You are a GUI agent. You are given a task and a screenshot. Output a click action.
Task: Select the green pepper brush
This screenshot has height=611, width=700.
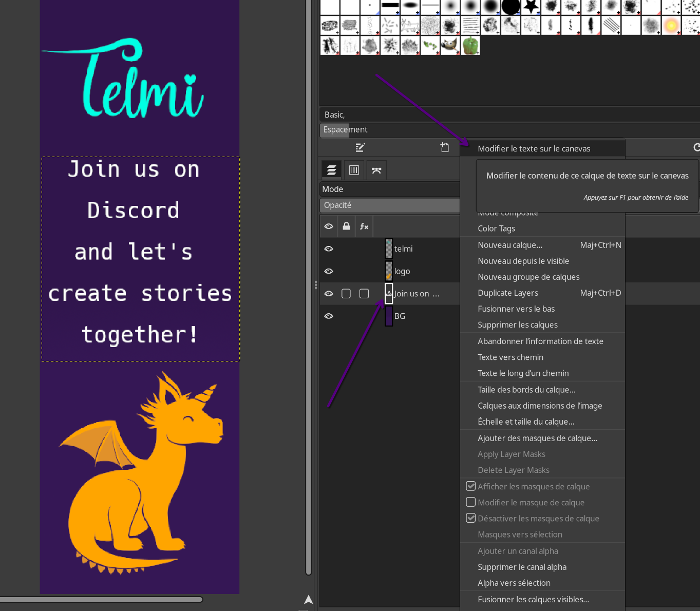point(470,46)
